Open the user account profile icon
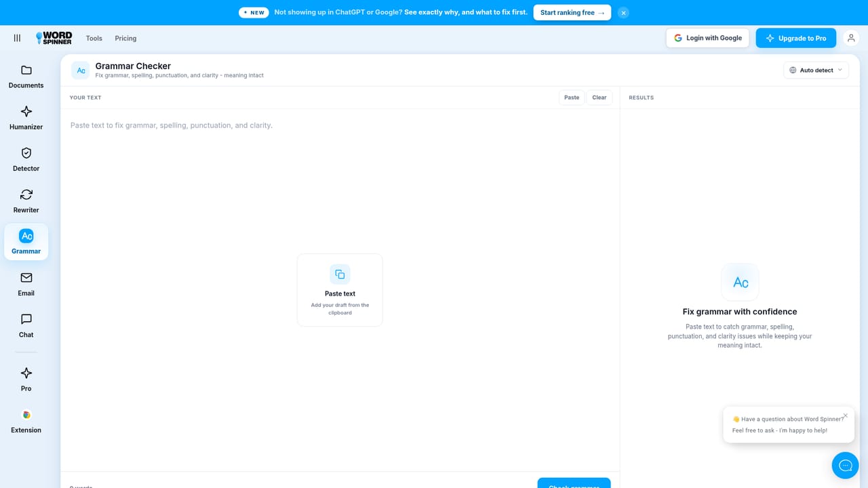This screenshot has height=488, width=868. click(850, 38)
